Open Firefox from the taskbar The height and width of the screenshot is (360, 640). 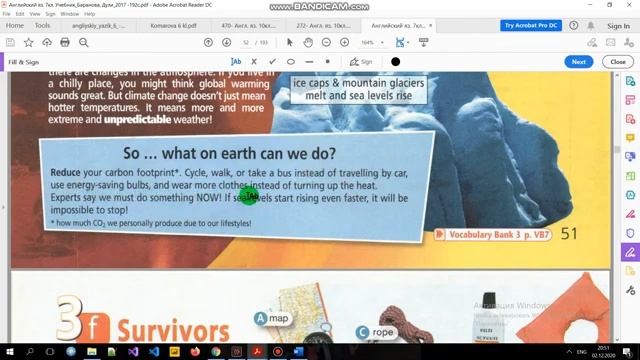coord(195,351)
